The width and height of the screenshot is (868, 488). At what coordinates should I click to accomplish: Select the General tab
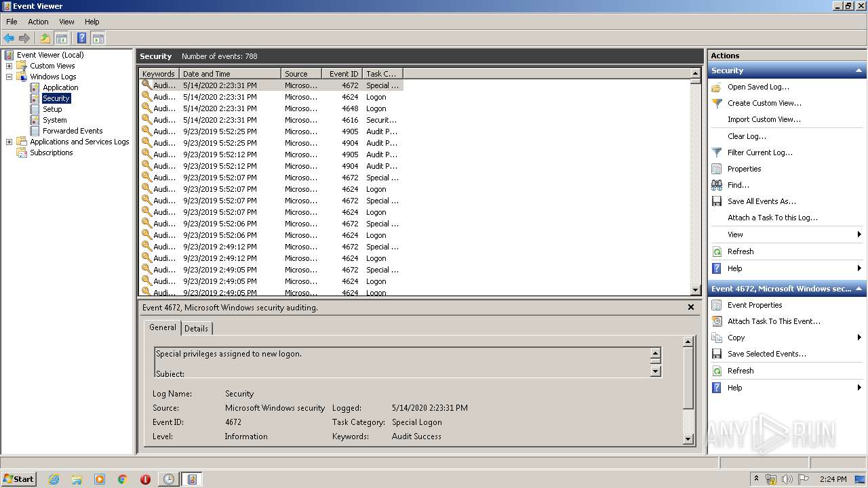tap(163, 327)
